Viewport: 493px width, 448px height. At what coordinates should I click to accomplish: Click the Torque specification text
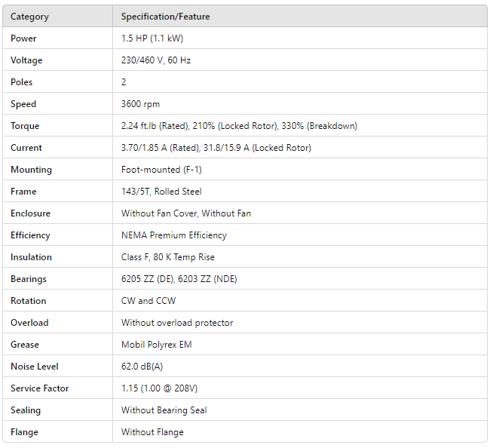239,126
